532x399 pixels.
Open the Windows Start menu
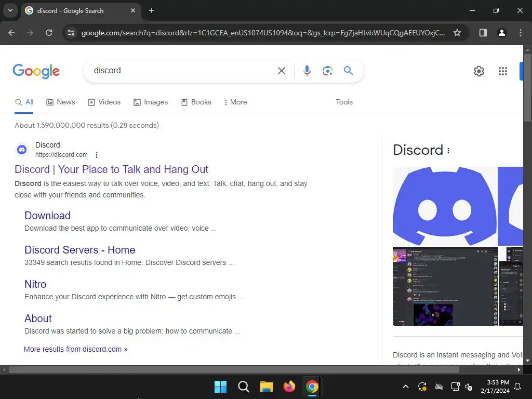point(220,387)
